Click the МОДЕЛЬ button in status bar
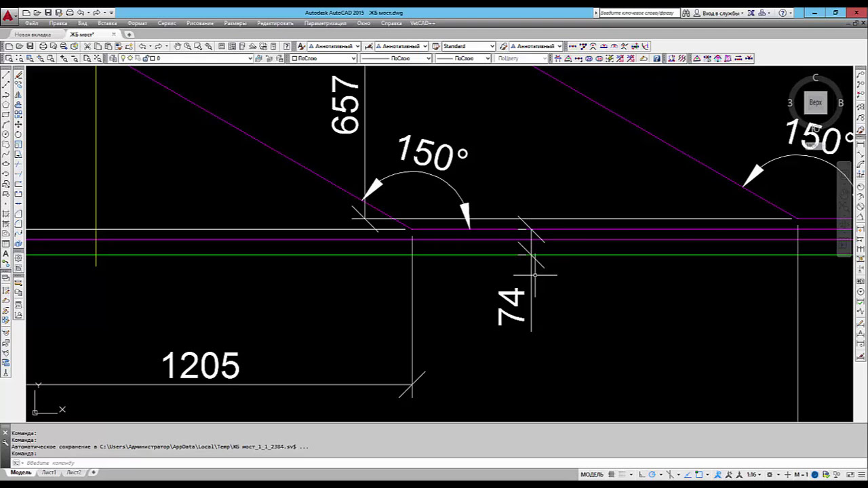This screenshot has width=868, height=488. point(592,474)
